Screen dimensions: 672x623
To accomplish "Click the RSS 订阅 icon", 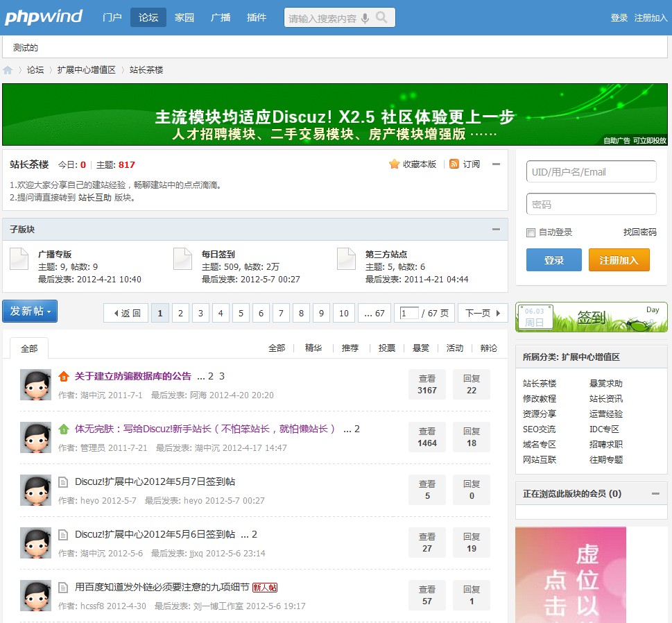I will tap(454, 164).
